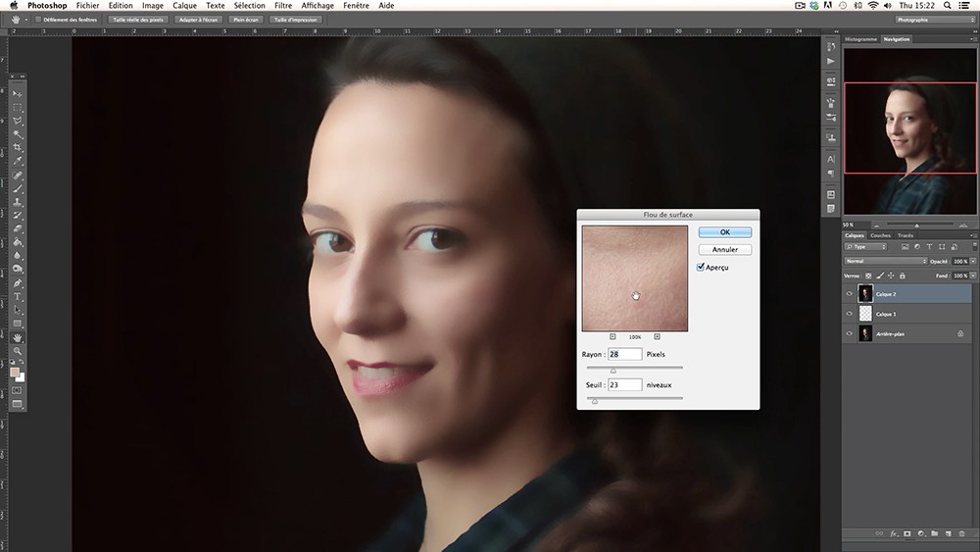Hide the Calque 2 layer
The width and height of the screenshot is (980, 552).
coord(849,294)
